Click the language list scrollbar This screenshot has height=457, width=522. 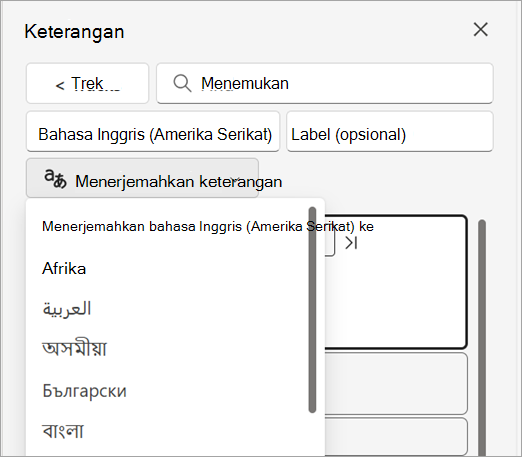312,310
